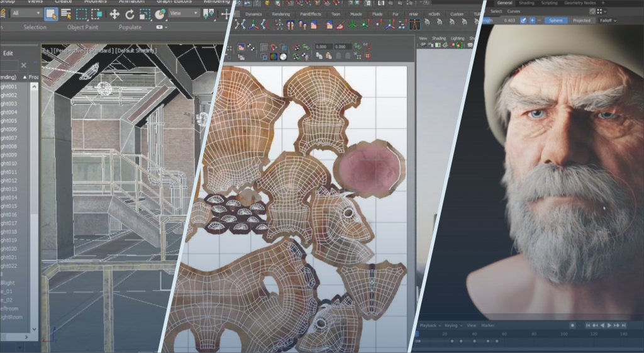Open the All selection filter dropdown

tap(26, 13)
